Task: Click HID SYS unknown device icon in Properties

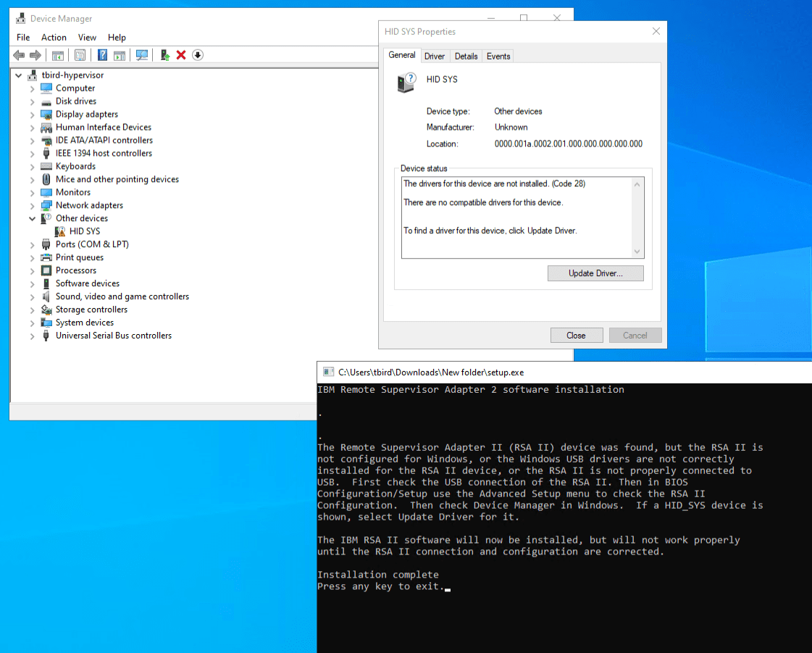Action: click(407, 83)
